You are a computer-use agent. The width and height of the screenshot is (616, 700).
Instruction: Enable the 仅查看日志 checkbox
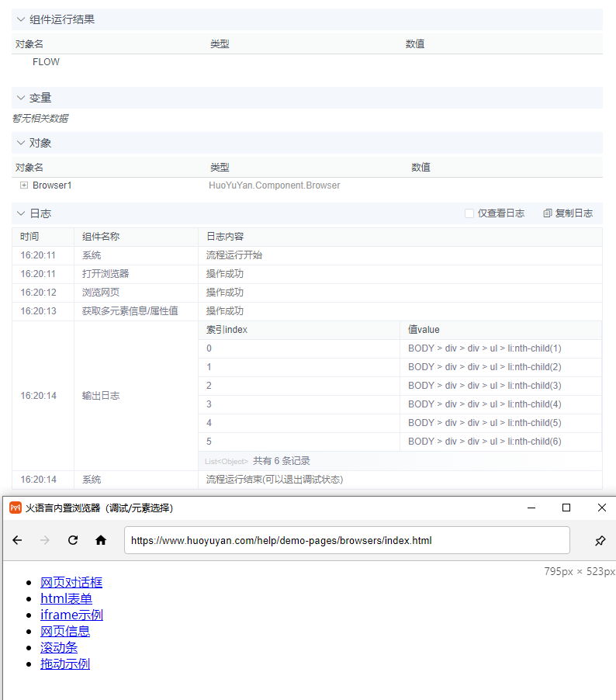pyautogui.click(x=469, y=213)
